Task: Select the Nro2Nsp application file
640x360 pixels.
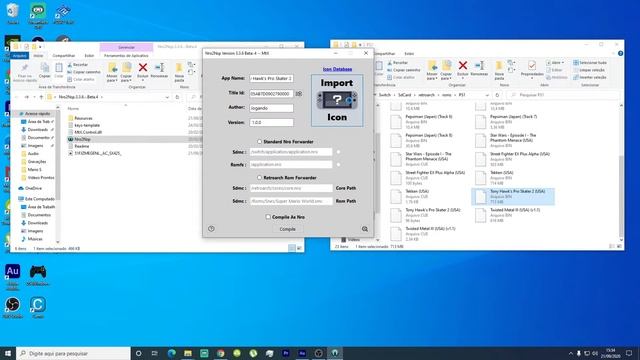Action: 82,139
